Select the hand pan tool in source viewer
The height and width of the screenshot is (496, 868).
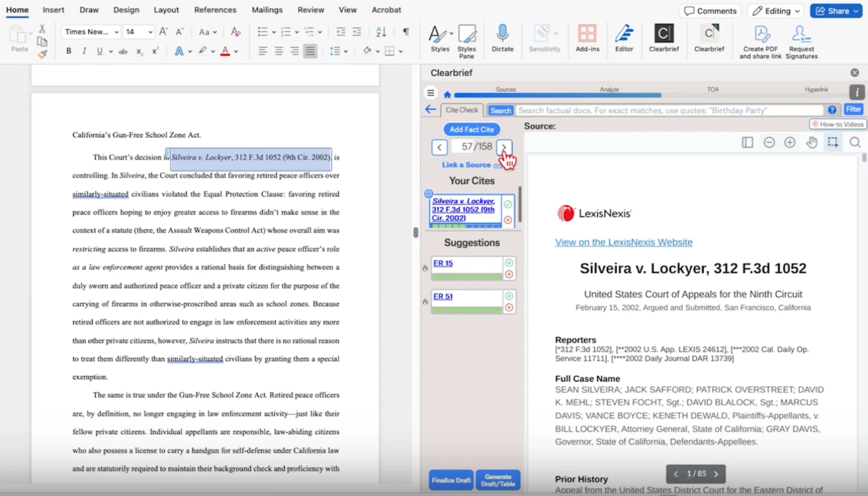pos(812,142)
